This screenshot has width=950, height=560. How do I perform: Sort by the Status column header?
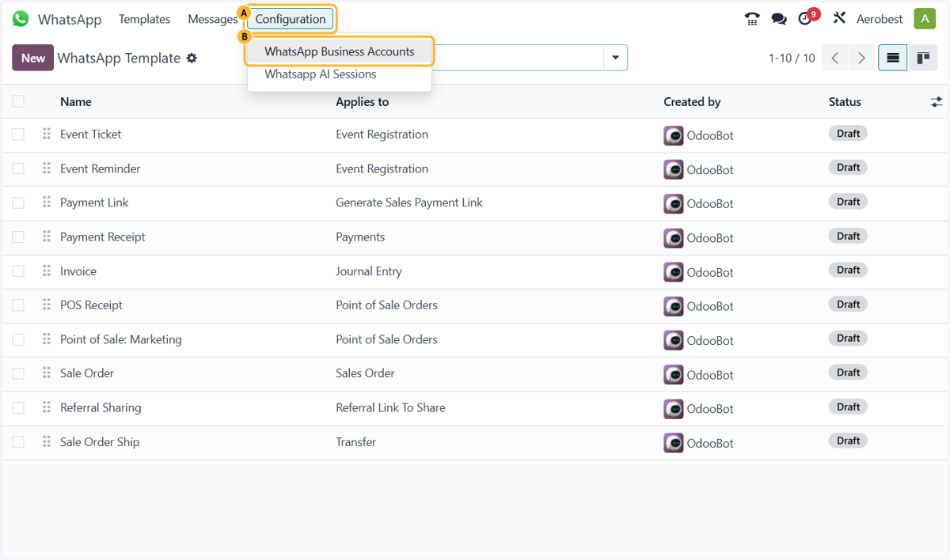[845, 102]
